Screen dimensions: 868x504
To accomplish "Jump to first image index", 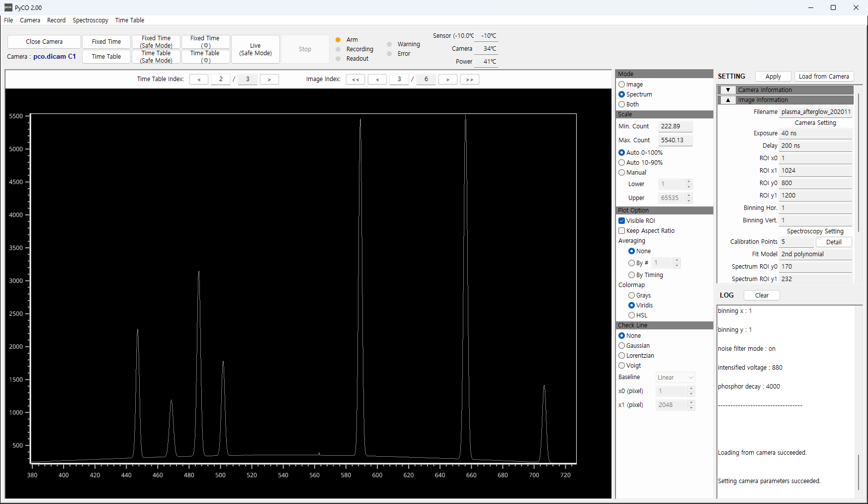I will tap(355, 80).
